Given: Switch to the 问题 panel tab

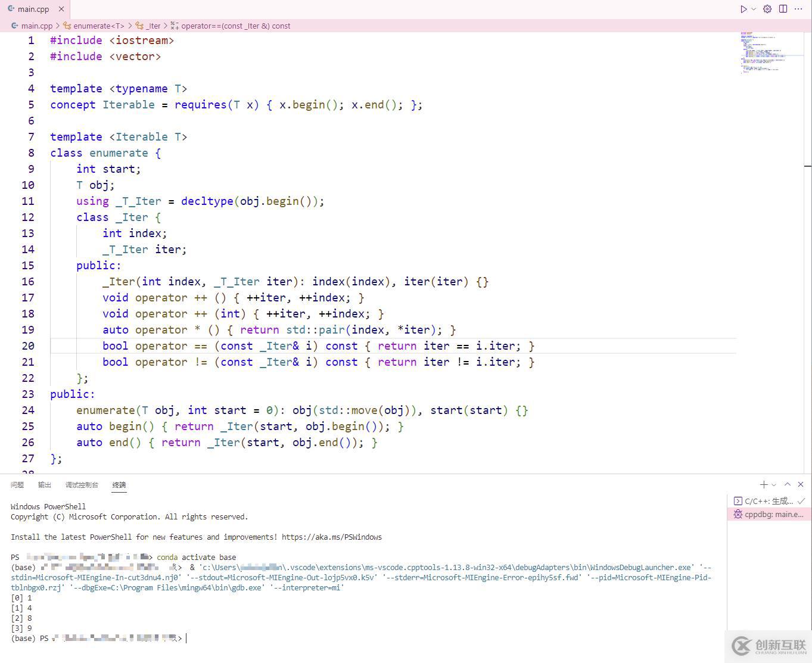Looking at the screenshot, I should tap(17, 485).
